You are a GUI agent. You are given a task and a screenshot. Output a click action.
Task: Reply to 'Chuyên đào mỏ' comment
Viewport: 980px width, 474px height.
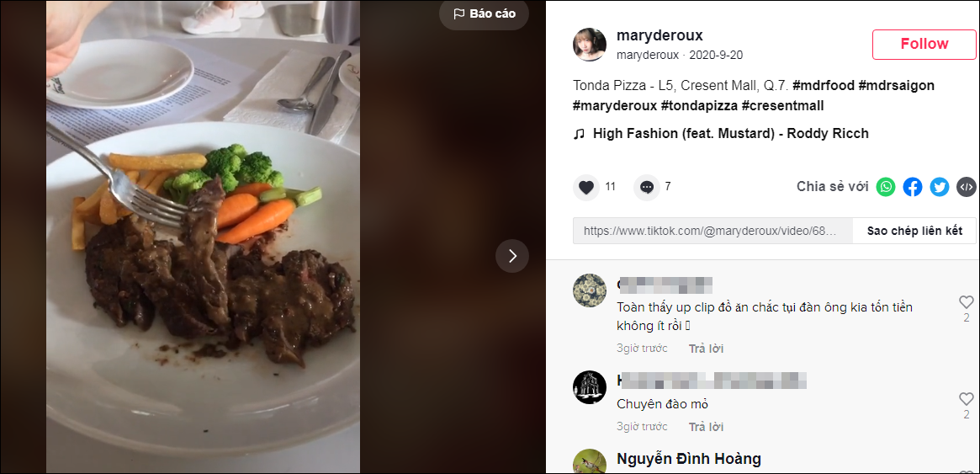(x=706, y=427)
